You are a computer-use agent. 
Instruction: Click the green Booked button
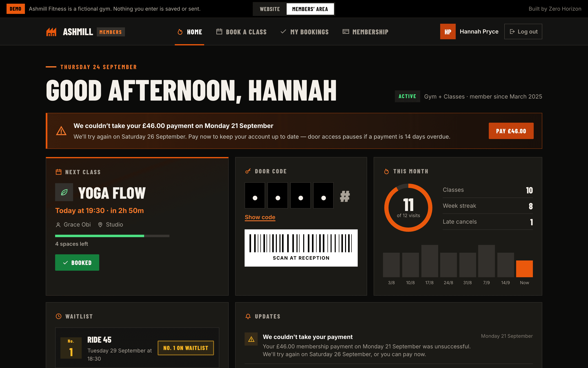pos(77,263)
